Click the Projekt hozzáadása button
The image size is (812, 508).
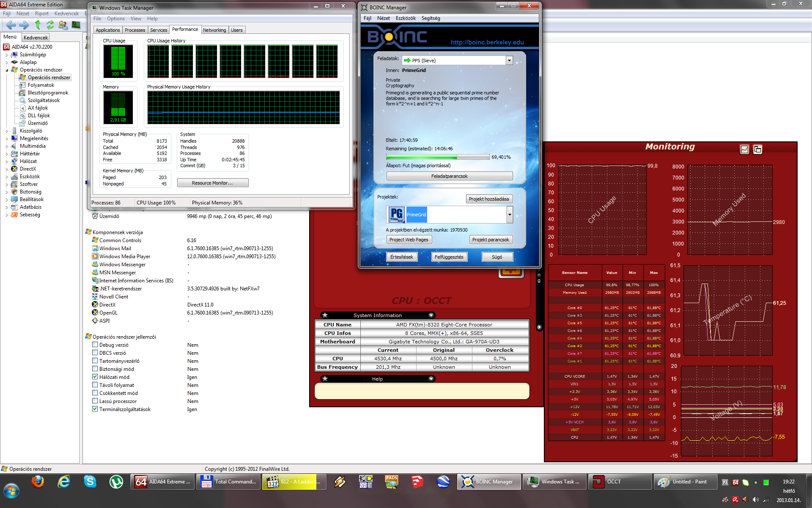tap(489, 199)
